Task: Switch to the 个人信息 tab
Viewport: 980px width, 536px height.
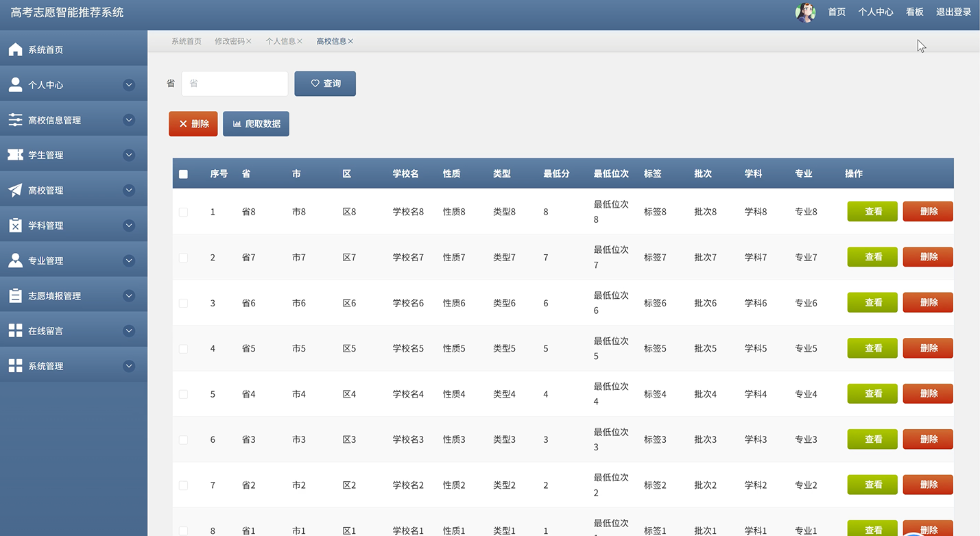Action: pos(280,41)
